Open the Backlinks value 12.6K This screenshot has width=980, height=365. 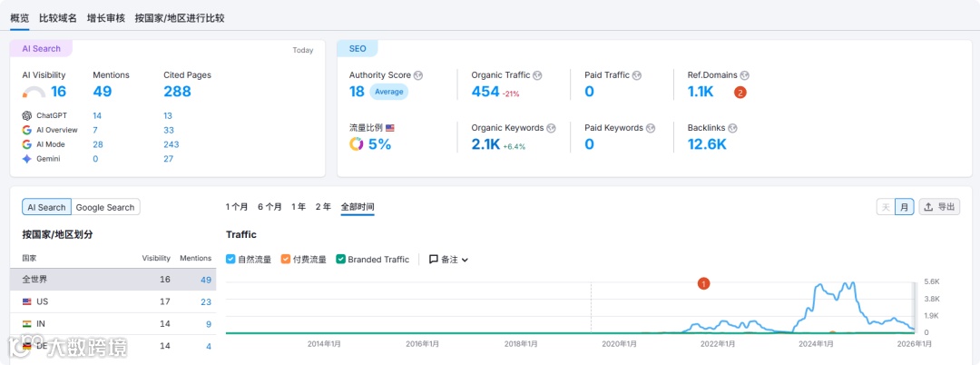click(x=707, y=144)
